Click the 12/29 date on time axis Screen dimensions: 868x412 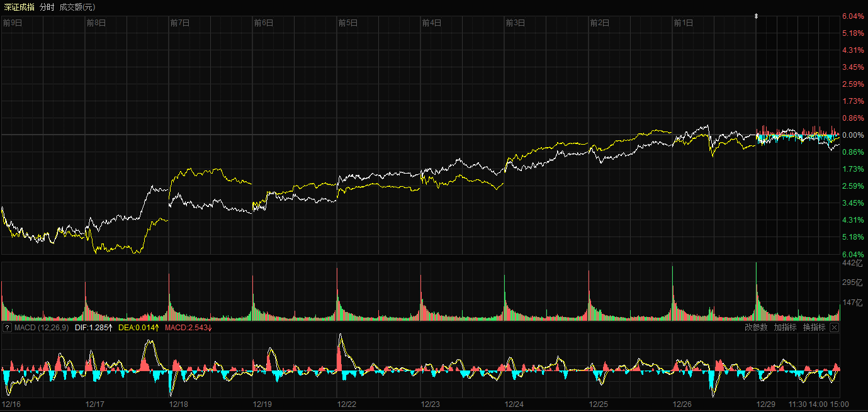pos(766,404)
